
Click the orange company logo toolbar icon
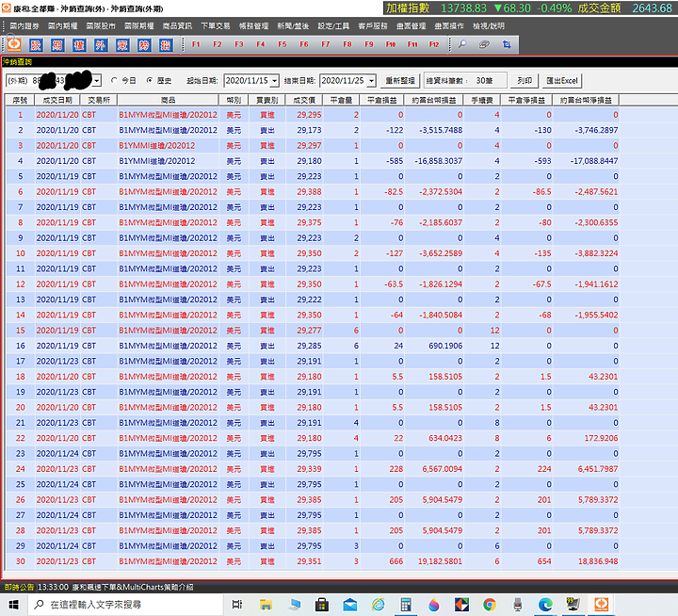pos(14,44)
